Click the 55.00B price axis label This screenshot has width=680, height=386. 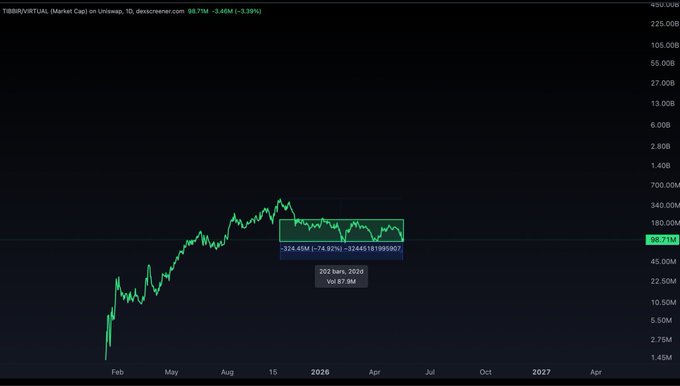[x=663, y=63]
